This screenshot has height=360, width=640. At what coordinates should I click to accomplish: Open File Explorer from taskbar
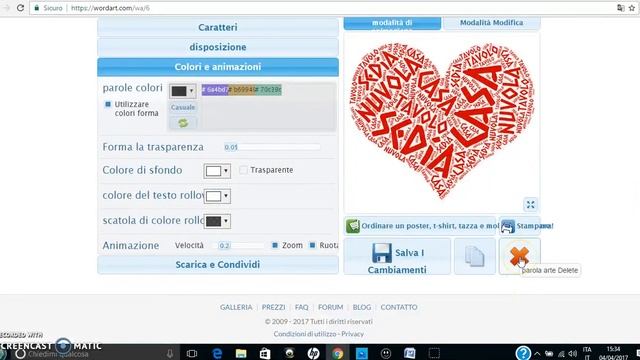pos(241,353)
